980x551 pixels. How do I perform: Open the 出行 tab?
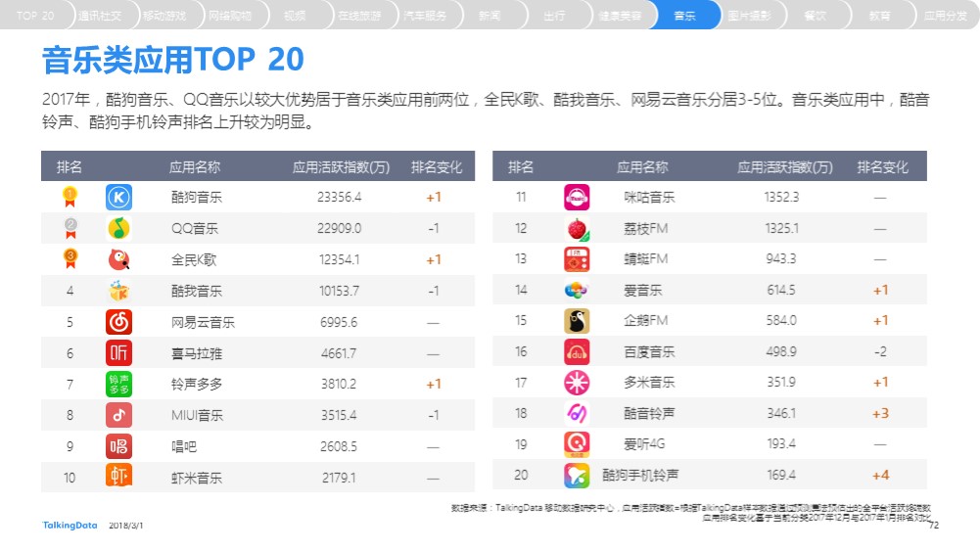click(555, 15)
